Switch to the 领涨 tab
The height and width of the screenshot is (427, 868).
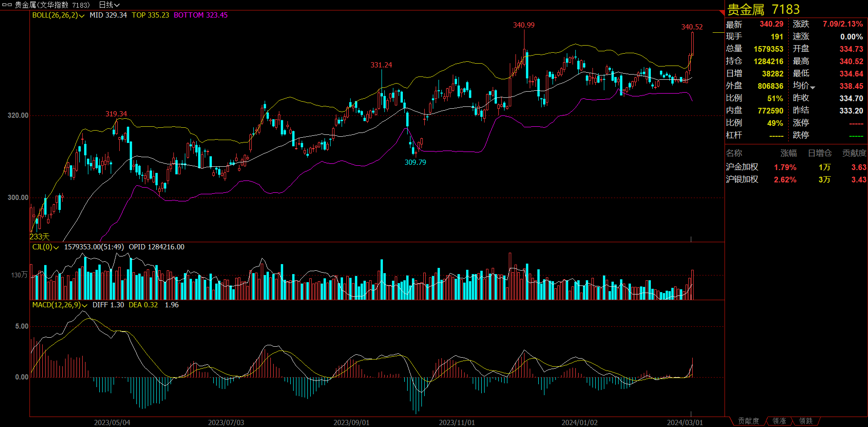click(x=779, y=421)
